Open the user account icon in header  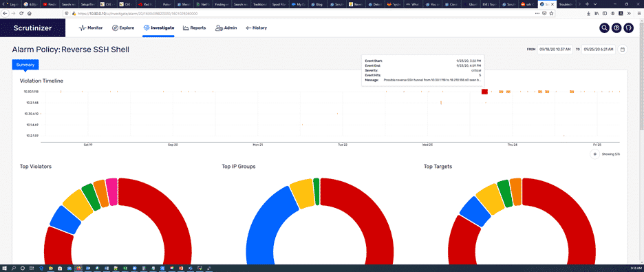(x=628, y=28)
